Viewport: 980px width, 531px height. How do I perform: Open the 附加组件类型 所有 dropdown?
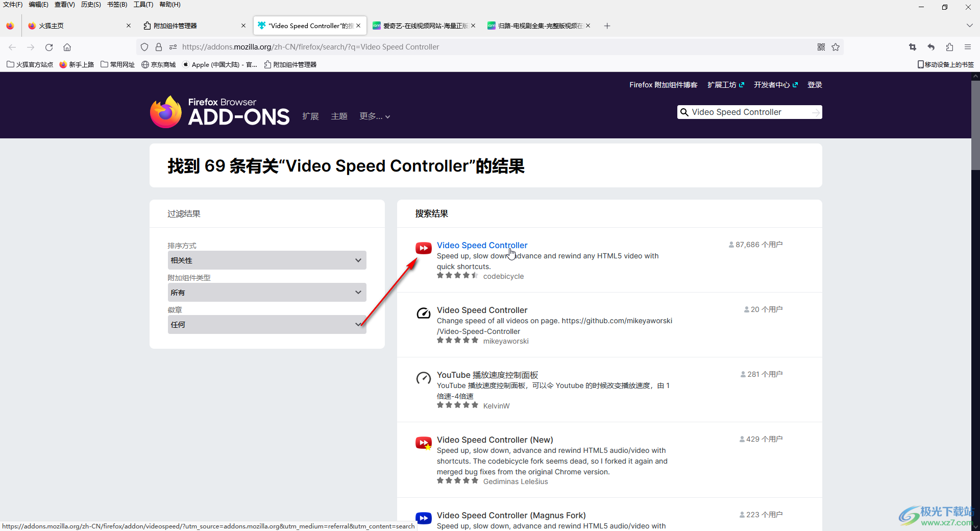pyautogui.click(x=267, y=293)
